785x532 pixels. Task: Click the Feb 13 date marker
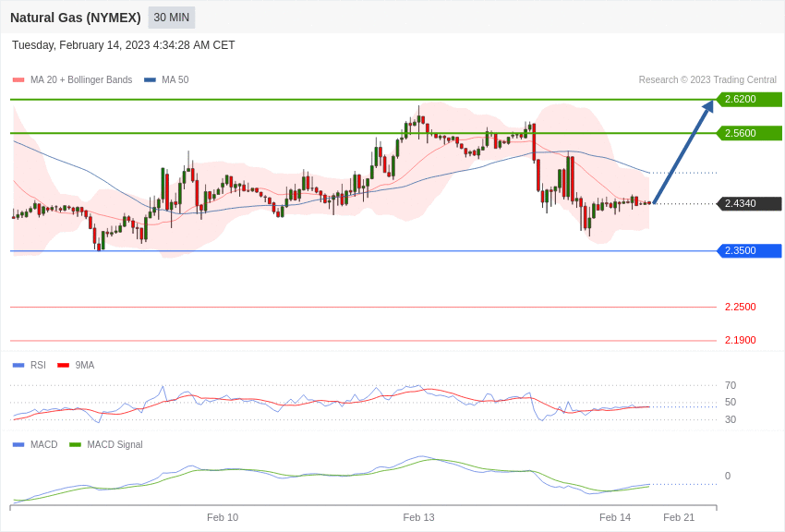tap(418, 517)
